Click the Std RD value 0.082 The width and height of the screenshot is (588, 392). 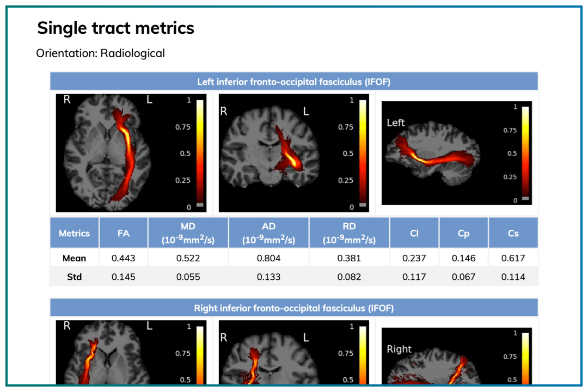point(349,277)
